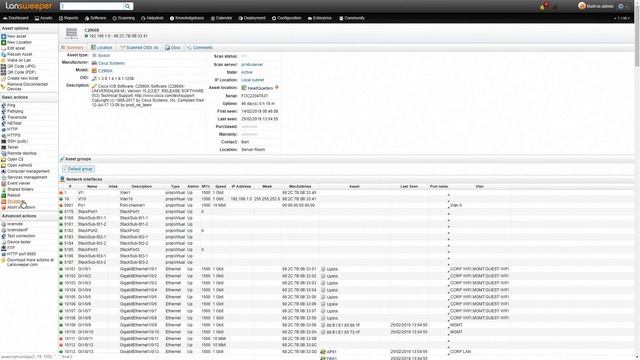Click the HeadQuarters asset location link
The image size is (640, 360).
[x=260, y=88]
